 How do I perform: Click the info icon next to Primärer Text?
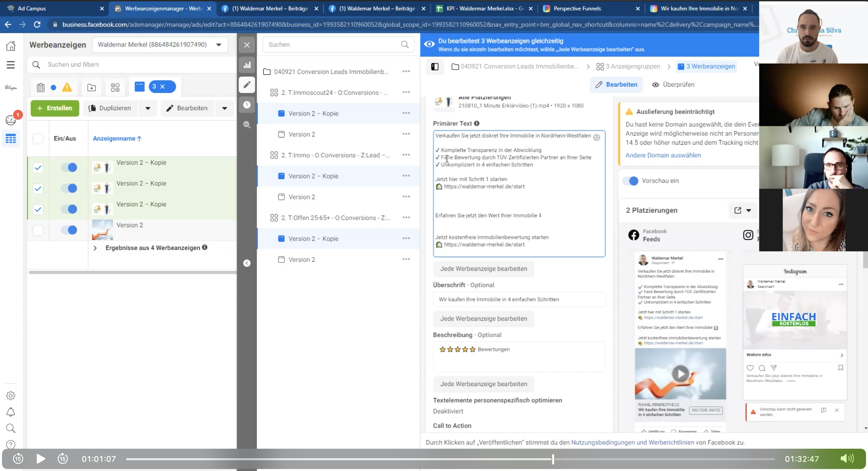tap(477, 123)
